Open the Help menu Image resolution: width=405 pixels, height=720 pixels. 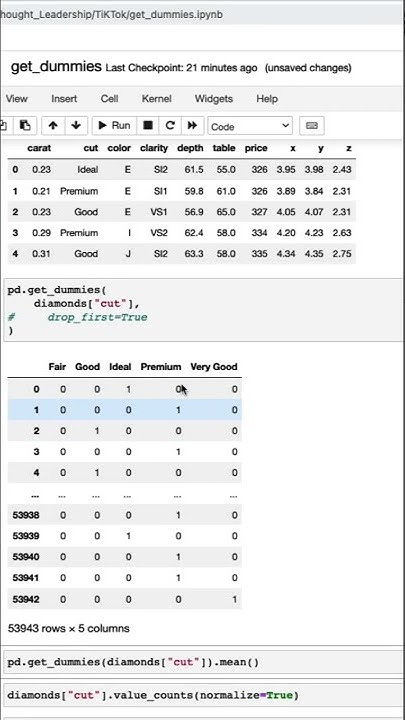267,99
